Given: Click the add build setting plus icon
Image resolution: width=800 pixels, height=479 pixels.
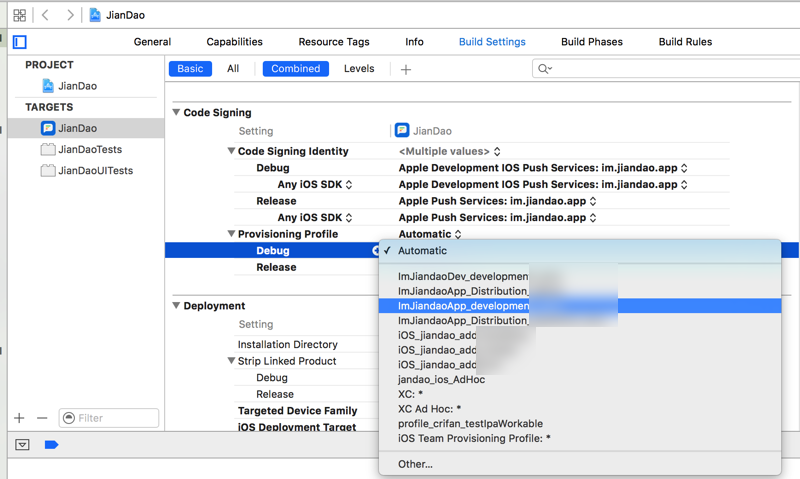Looking at the screenshot, I should 406,69.
